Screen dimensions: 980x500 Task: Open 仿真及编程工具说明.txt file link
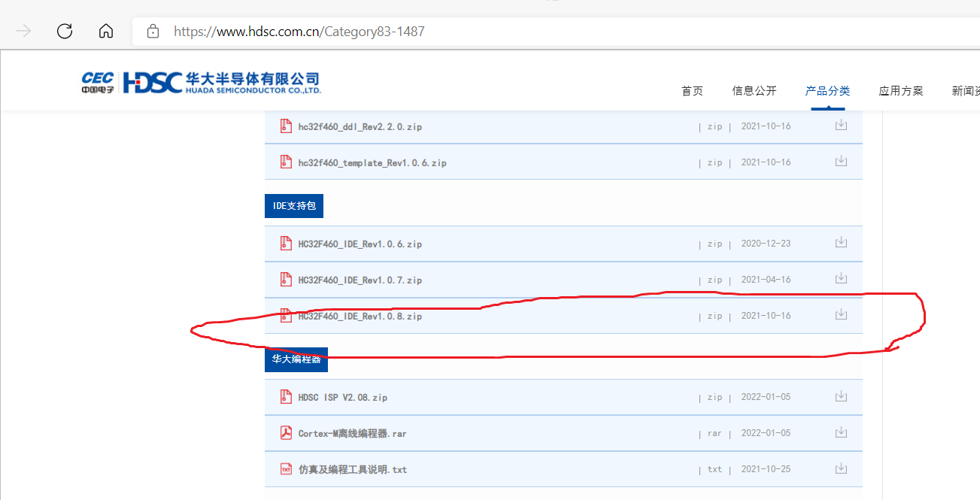point(353,470)
